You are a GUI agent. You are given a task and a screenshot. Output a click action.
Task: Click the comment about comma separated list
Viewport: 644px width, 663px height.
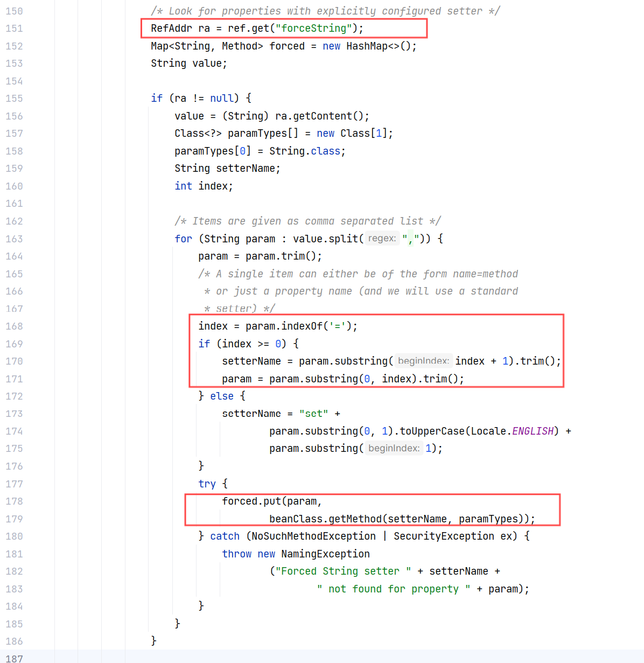click(307, 221)
